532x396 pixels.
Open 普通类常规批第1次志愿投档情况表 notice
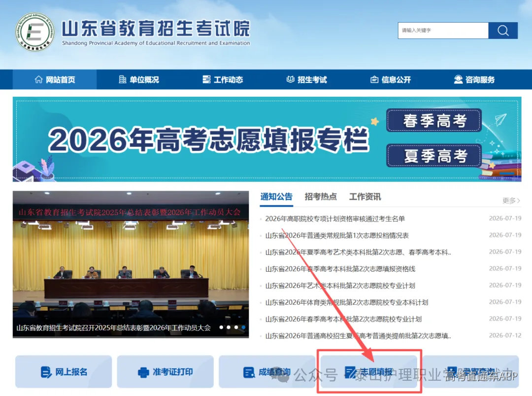tap(337, 235)
